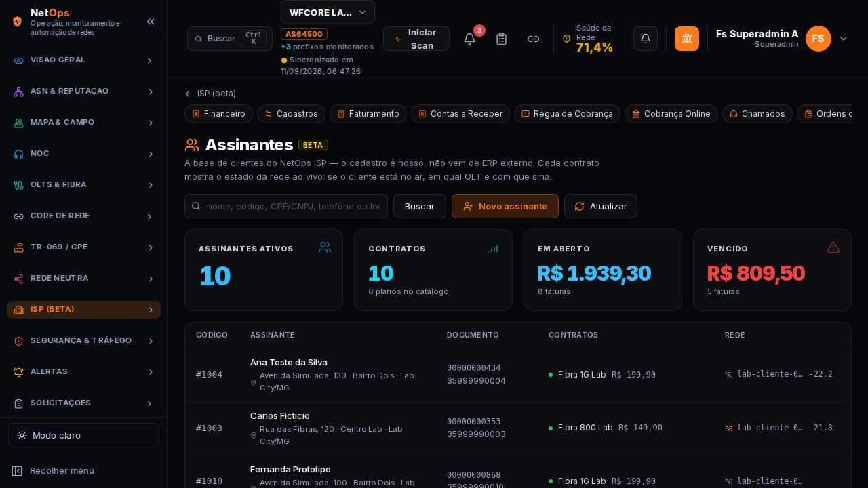Image resolution: width=868 pixels, height=488 pixels.
Task: Click the Mapa & Campo pin icon
Action: (x=19, y=123)
